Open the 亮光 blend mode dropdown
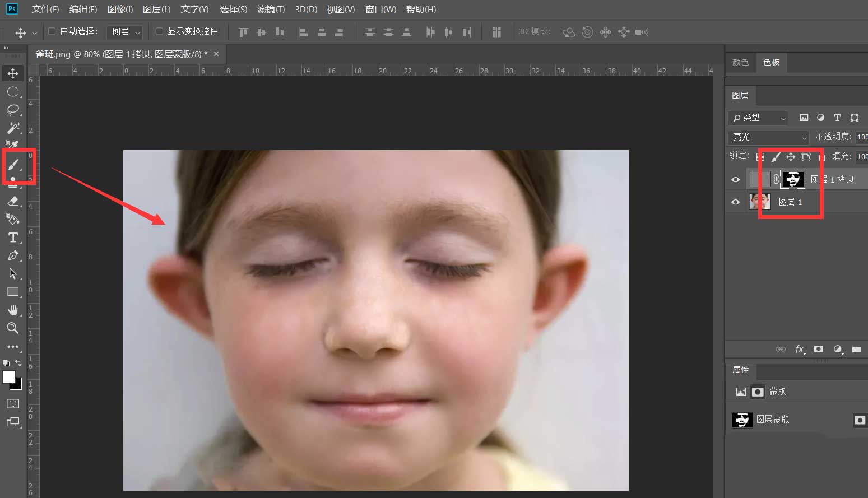The image size is (868, 498). (768, 137)
